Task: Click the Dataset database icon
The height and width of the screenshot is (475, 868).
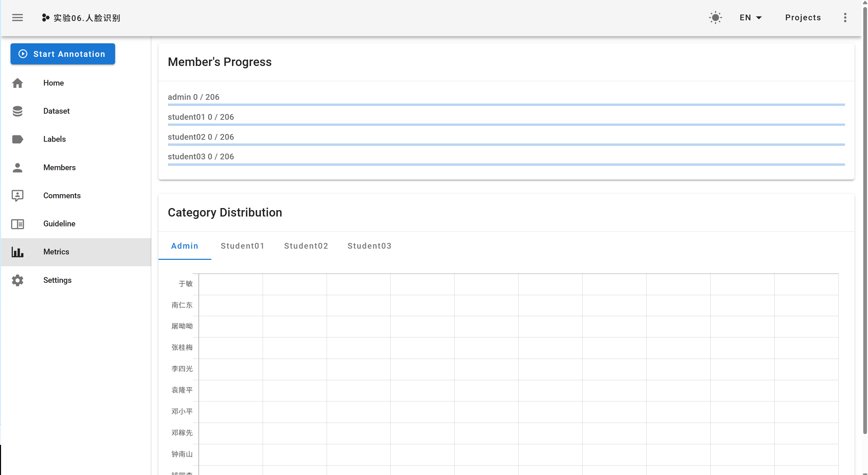Action: (x=18, y=111)
